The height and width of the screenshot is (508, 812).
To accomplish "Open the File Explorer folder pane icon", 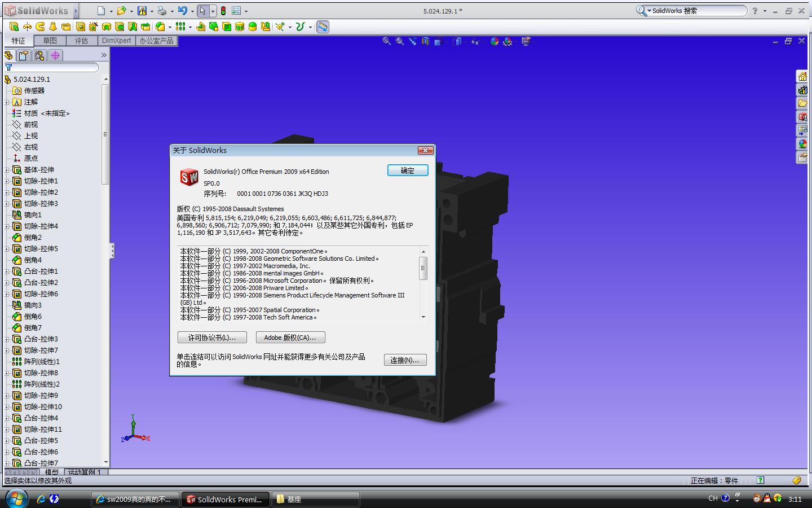I will pos(802,103).
